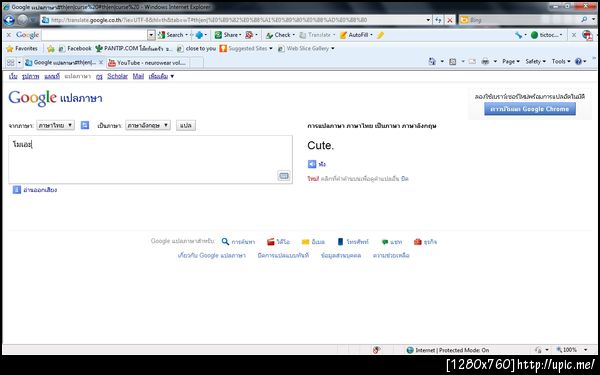Click inside the Thai source text box
The image size is (600, 375).
point(150,159)
